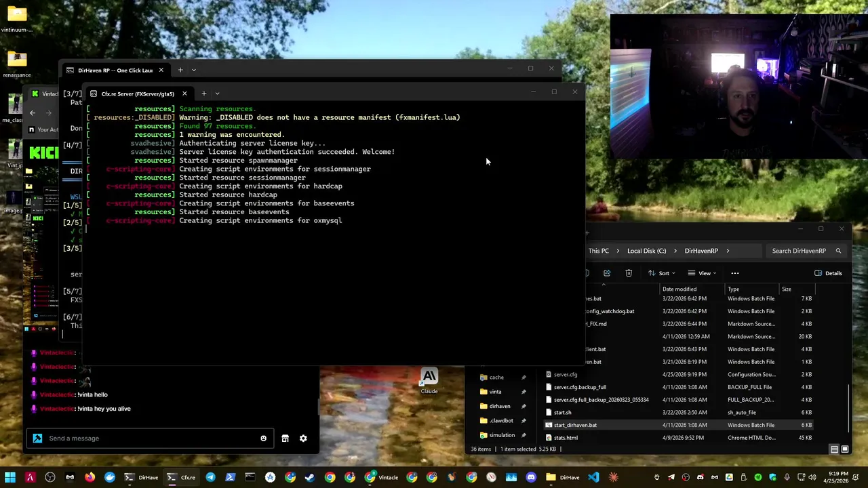Open chat settings gear icon
Image resolution: width=868 pixels, height=488 pixels.
[x=303, y=439]
